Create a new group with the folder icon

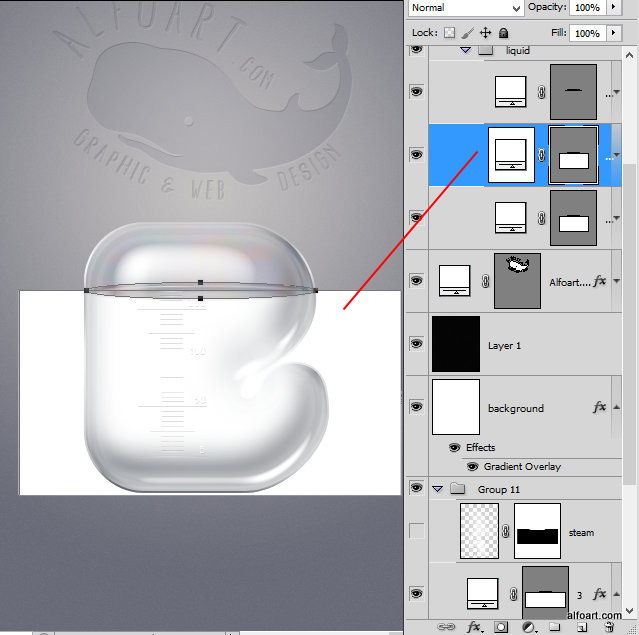pyautogui.click(x=557, y=627)
